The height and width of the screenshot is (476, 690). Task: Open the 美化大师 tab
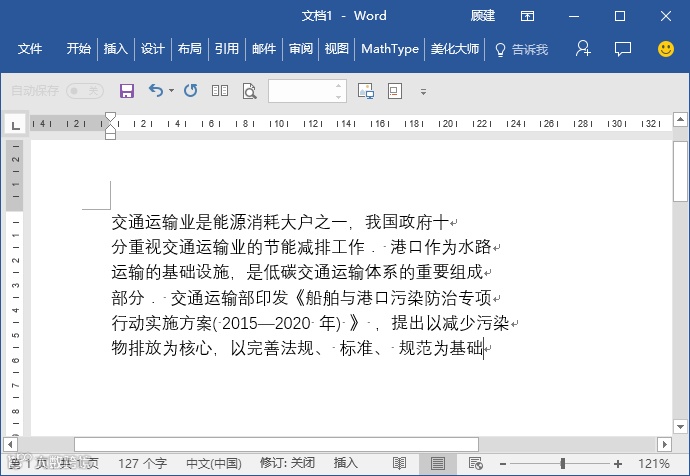tap(455, 49)
